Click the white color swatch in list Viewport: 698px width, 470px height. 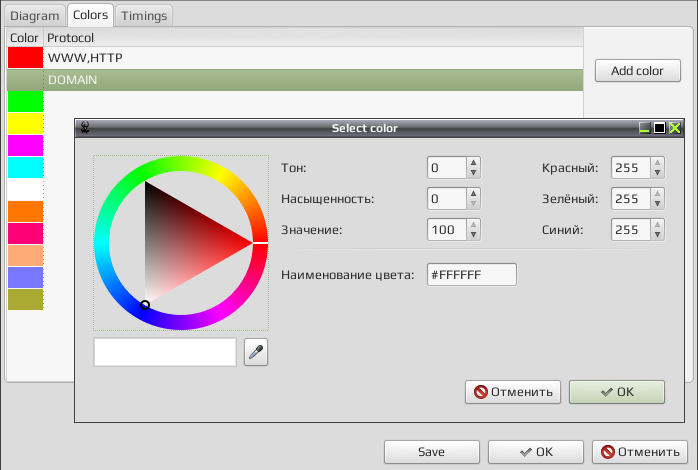(x=25, y=189)
